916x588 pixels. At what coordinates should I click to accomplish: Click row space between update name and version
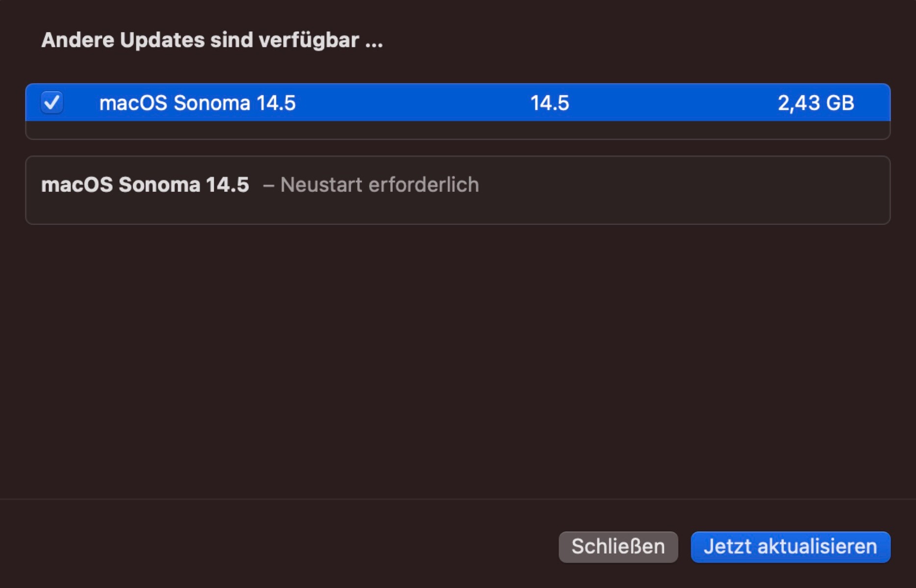coord(412,103)
